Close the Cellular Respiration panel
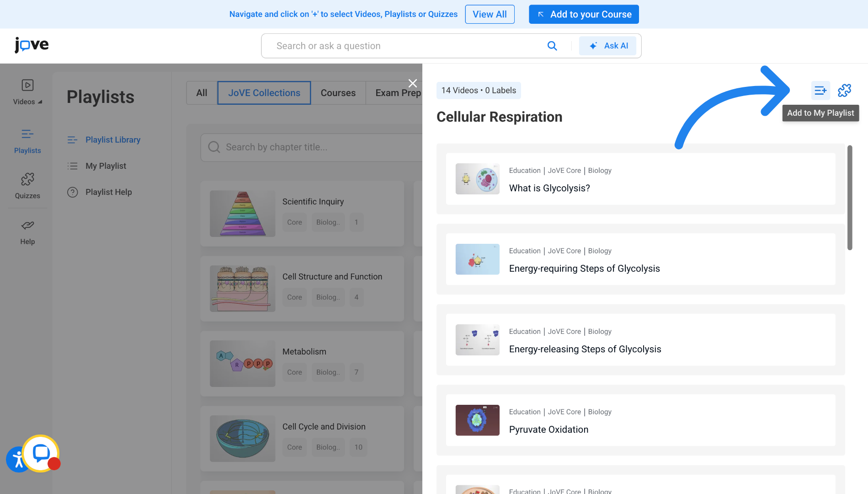Viewport: 868px width, 494px height. click(x=413, y=83)
